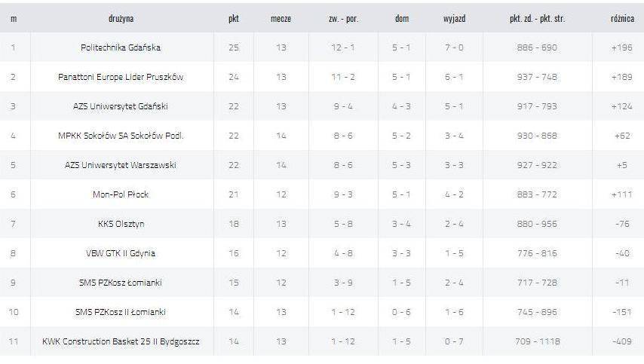Click the 'zw. - por.' column header
Viewport: 644px width, 364px height.
click(x=343, y=19)
